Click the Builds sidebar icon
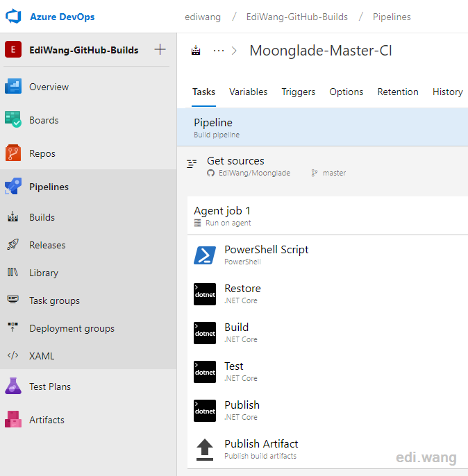This screenshot has height=476, width=468. [12, 216]
